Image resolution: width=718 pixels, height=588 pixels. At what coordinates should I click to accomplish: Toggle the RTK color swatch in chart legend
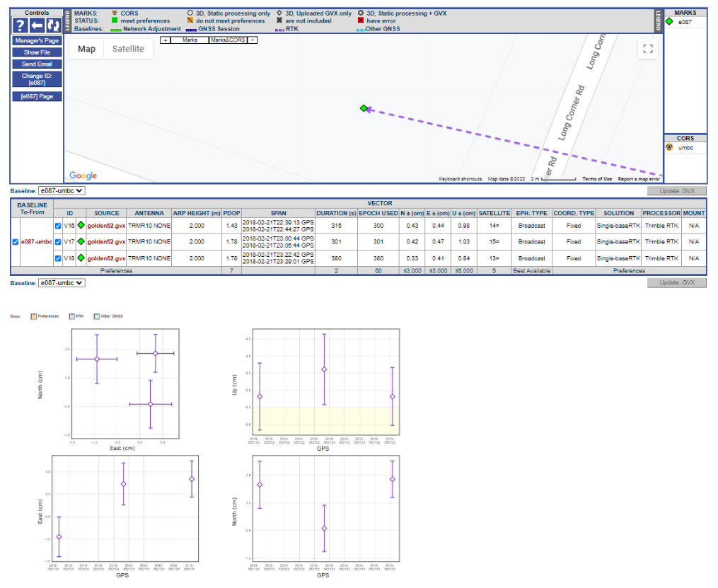pyautogui.click(x=71, y=316)
